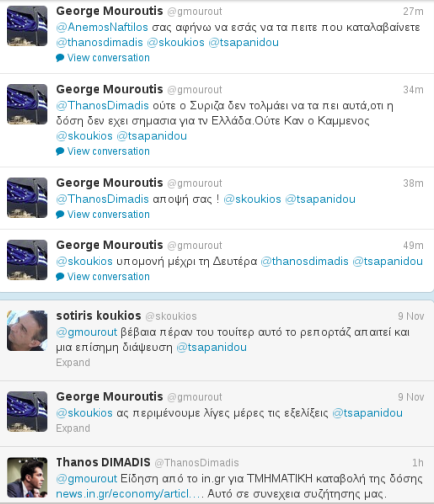Open the Thanos DIMADIS name link
The height and width of the screenshot is (504, 434).
point(103,462)
